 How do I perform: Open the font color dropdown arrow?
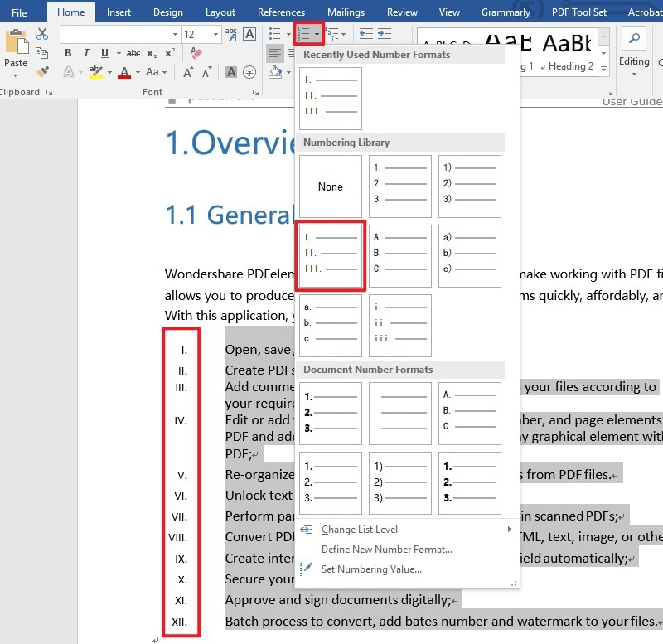click(x=138, y=73)
